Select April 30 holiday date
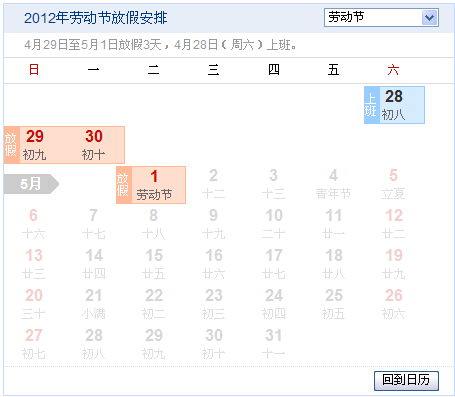The width and height of the screenshot is (455, 397). (94, 145)
